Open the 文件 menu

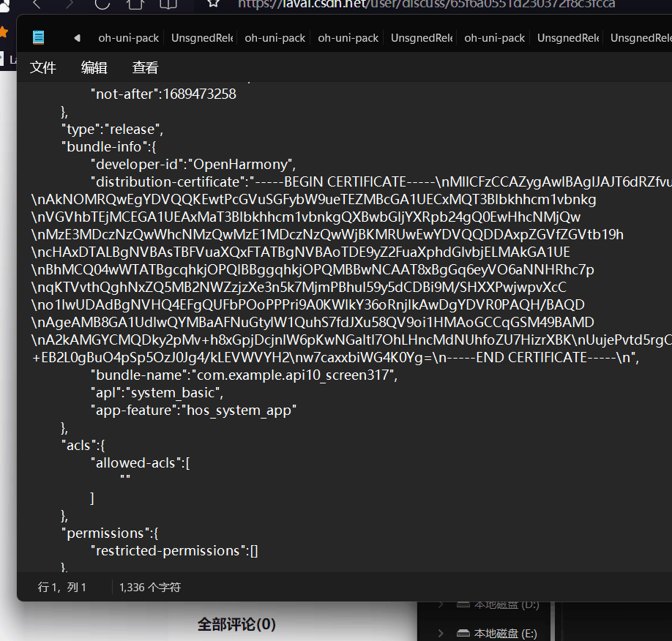tap(43, 68)
